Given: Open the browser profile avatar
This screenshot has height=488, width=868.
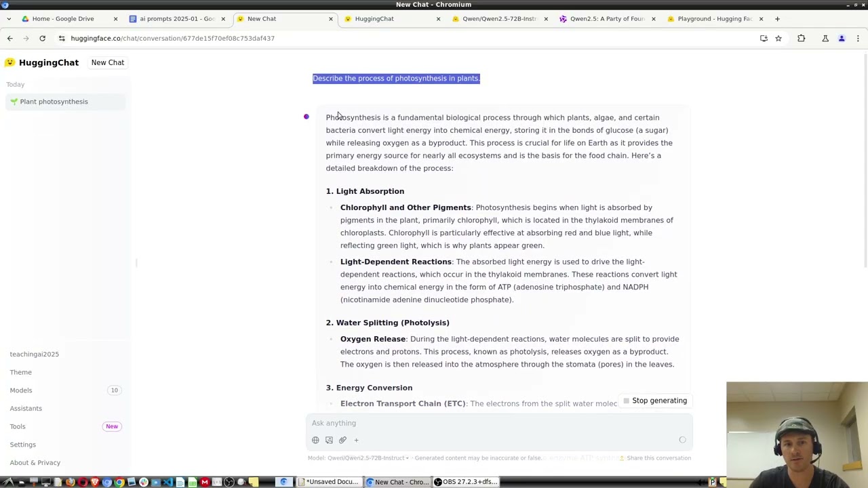Looking at the screenshot, I should [x=842, y=39].
